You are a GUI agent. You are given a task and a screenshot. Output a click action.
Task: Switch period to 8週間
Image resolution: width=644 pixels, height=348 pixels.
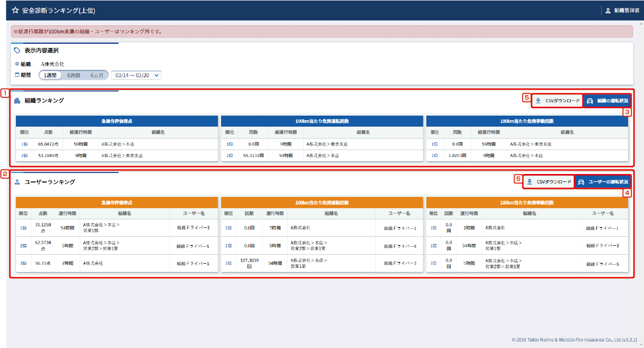73,75
